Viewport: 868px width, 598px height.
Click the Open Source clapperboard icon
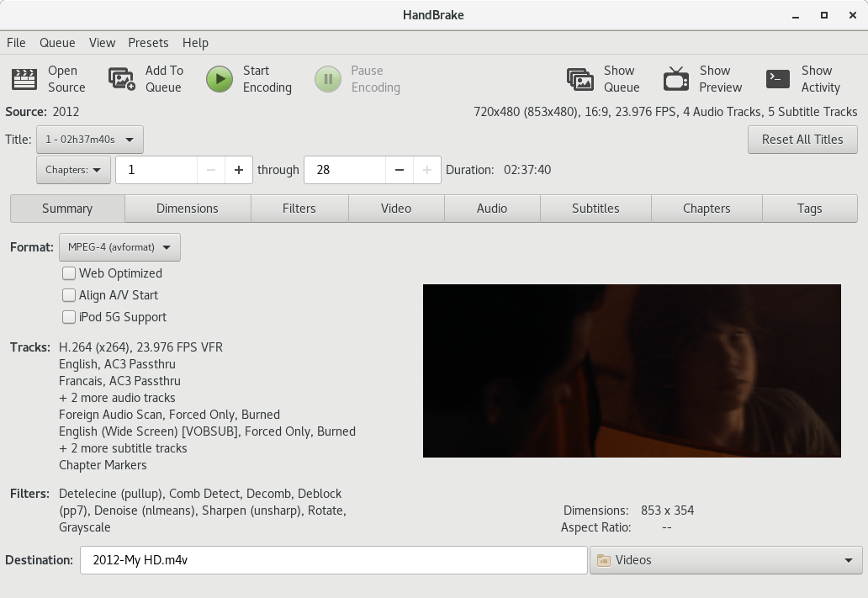point(24,79)
